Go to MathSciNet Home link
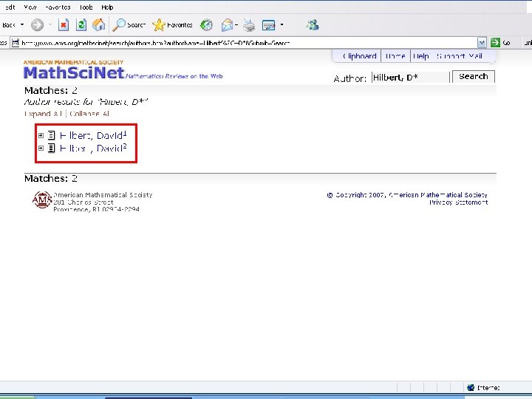The image size is (532, 399). click(395, 56)
